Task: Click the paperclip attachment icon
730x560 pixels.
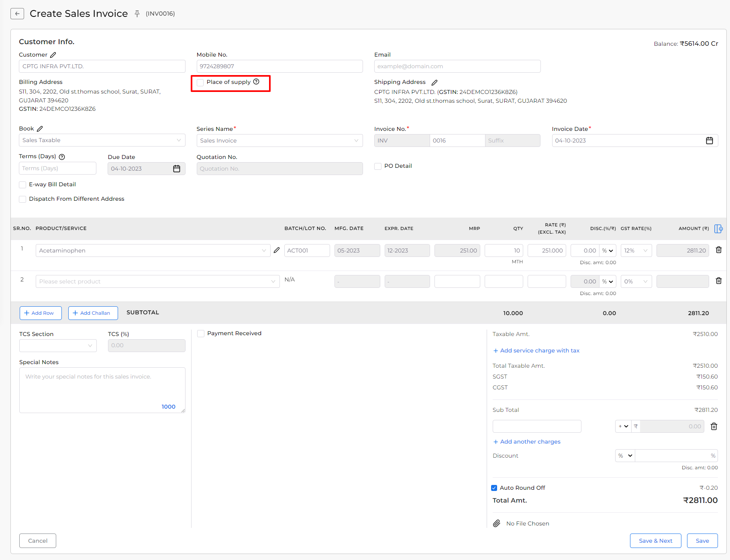Action: 497,523
